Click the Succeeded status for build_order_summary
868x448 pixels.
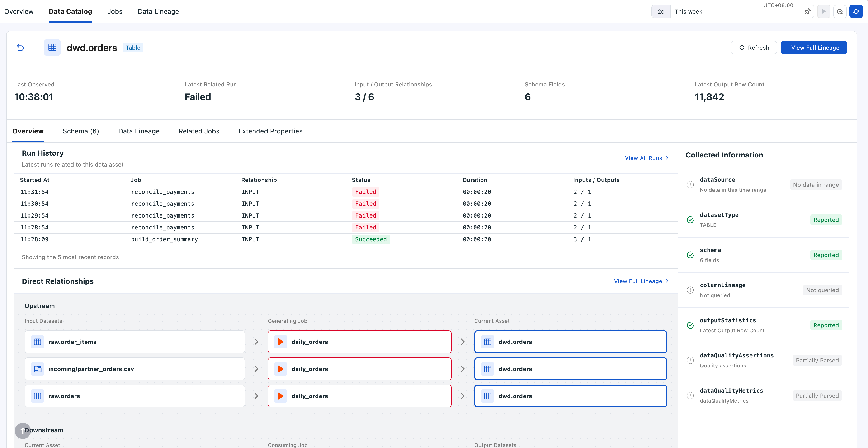pyautogui.click(x=371, y=239)
